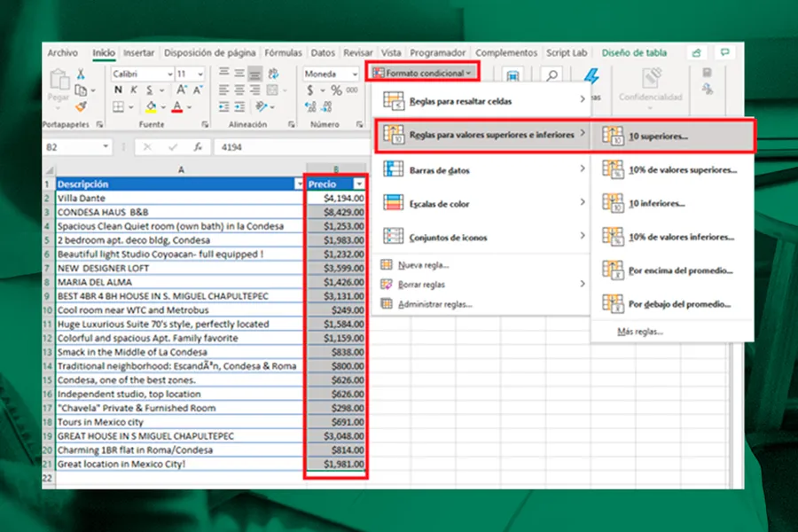The height and width of the screenshot is (532, 798).
Task: Click Más reglas... link
Action: [639, 332]
